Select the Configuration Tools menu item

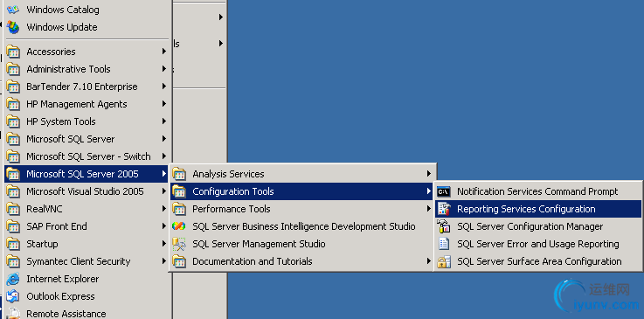pyautogui.click(x=301, y=191)
